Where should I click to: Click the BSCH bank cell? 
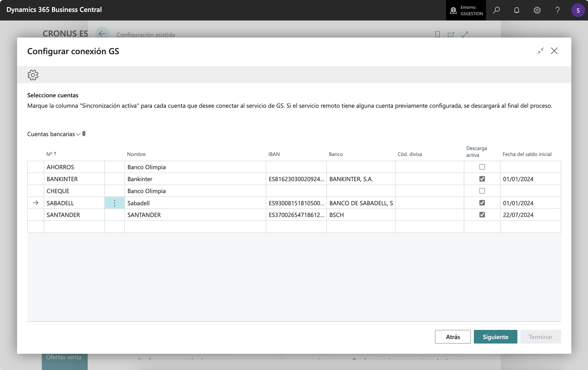tap(361, 215)
